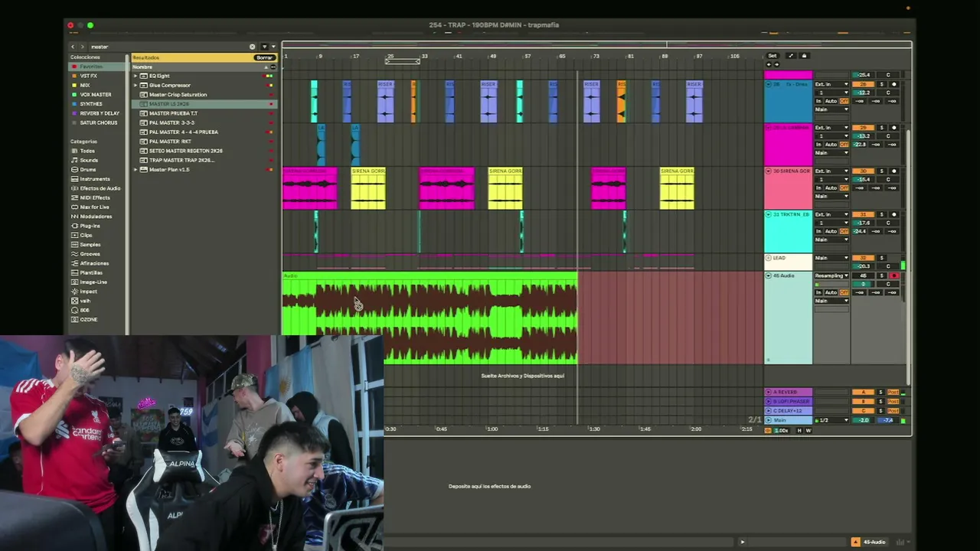The width and height of the screenshot is (980, 551).
Task: Arm recording on the 31 TRKTRN track
Action: point(894,214)
